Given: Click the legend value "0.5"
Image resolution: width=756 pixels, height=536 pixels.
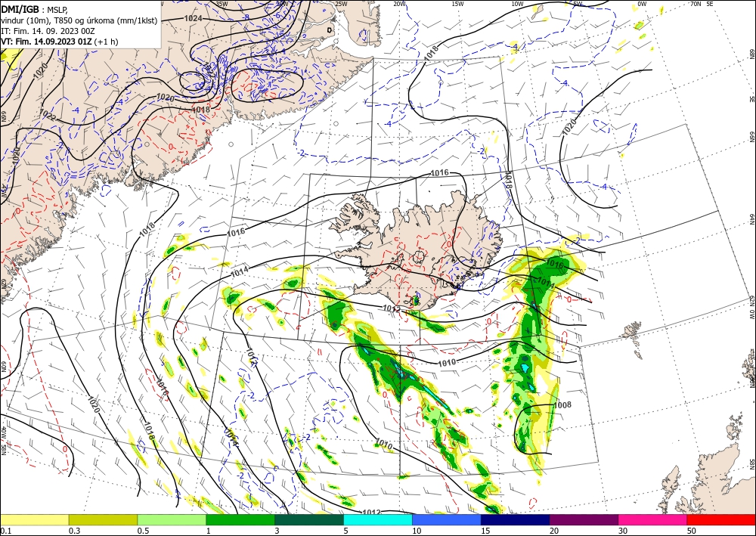Looking at the screenshot, I should click(x=142, y=530).
